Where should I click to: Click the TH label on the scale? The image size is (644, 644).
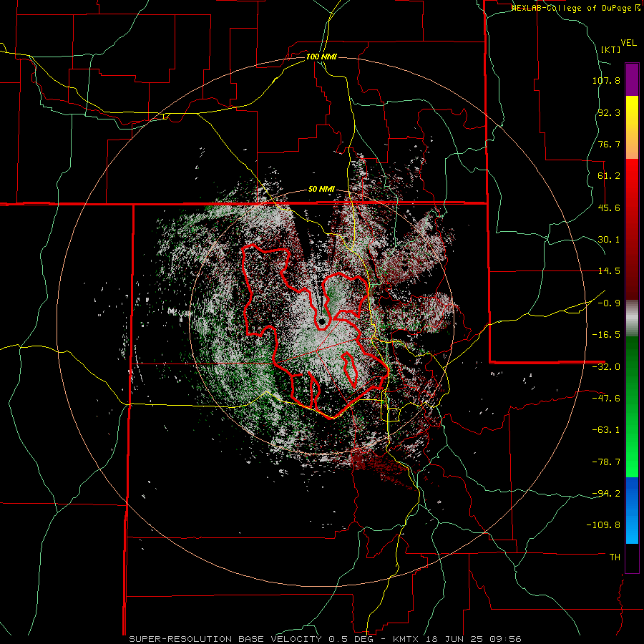[x=615, y=557]
